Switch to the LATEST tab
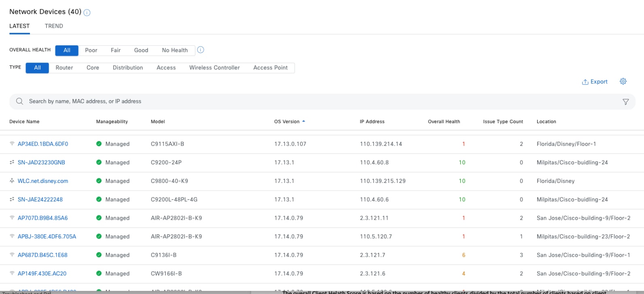644x294 pixels. (19, 26)
